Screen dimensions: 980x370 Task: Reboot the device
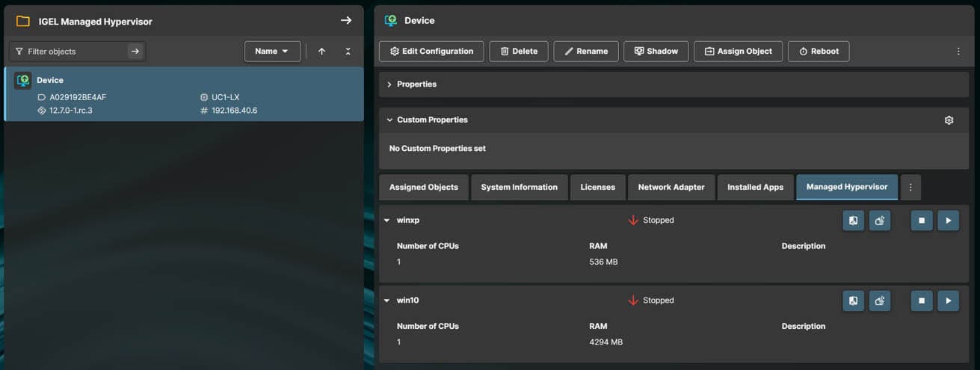[819, 52]
